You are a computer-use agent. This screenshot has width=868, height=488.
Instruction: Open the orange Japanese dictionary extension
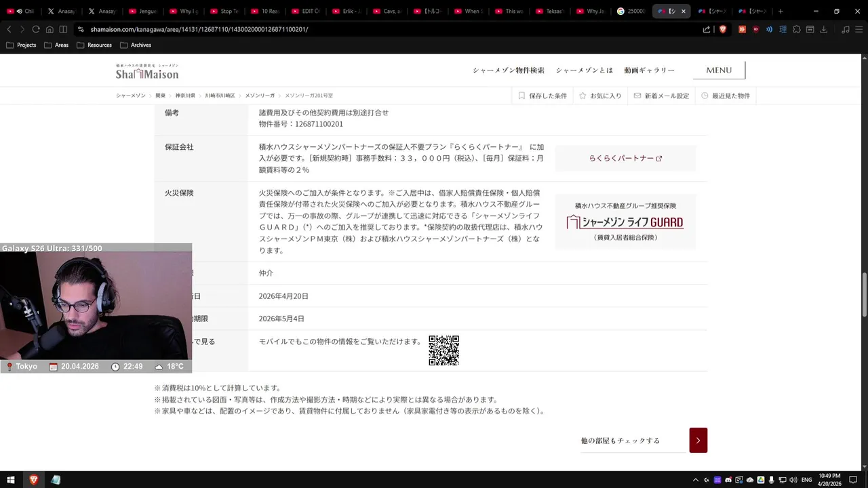click(x=742, y=29)
